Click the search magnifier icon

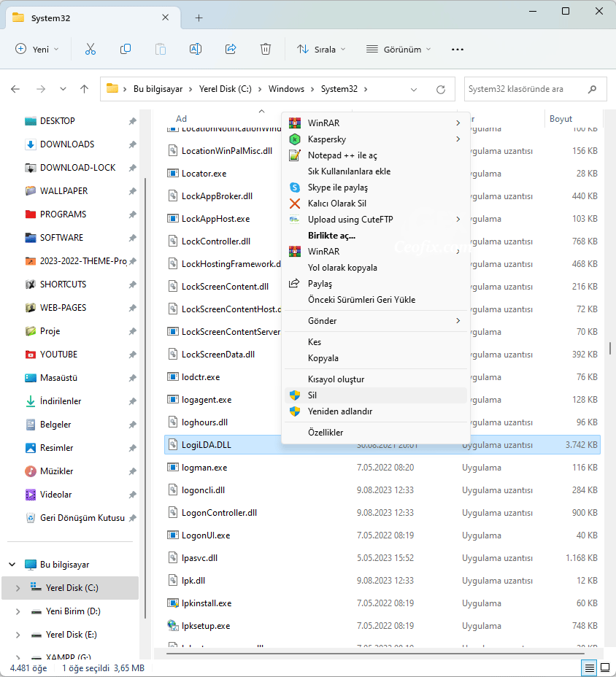pyautogui.click(x=592, y=89)
